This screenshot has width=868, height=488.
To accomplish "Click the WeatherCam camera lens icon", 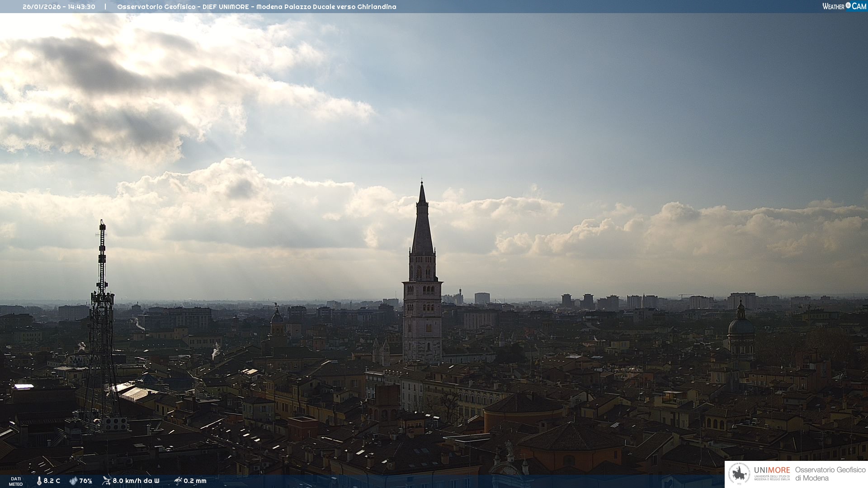I will pyautogui.click(x=848, y=6).
